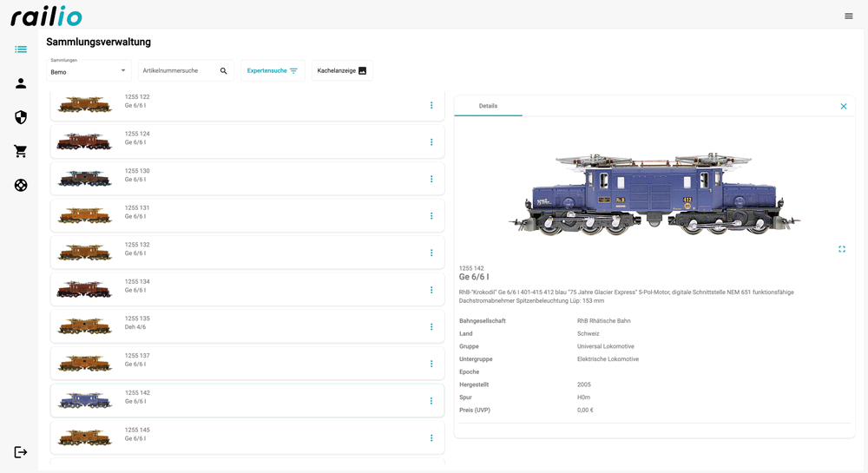Open the Sammlungen Bemo dropdown
This screenshot has height=473, width=868.
coord(89,70)
